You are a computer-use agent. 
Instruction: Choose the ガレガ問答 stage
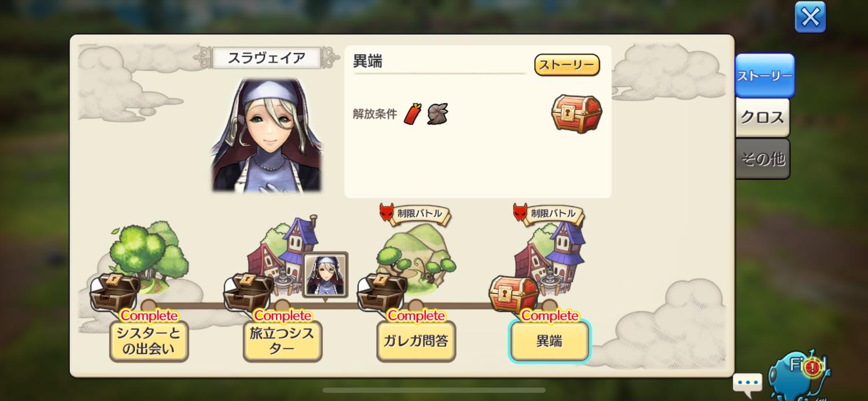416,341
